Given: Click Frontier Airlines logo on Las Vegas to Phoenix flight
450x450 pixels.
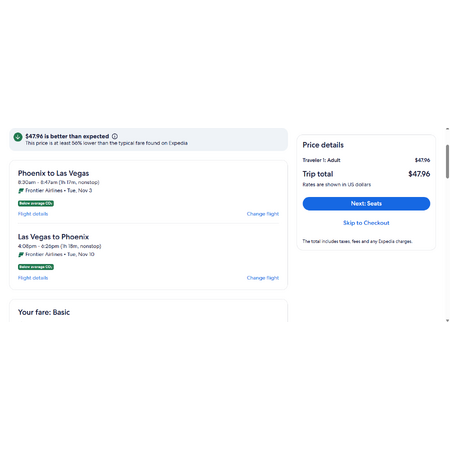Looking at the screenshot, I should (21, 255).
